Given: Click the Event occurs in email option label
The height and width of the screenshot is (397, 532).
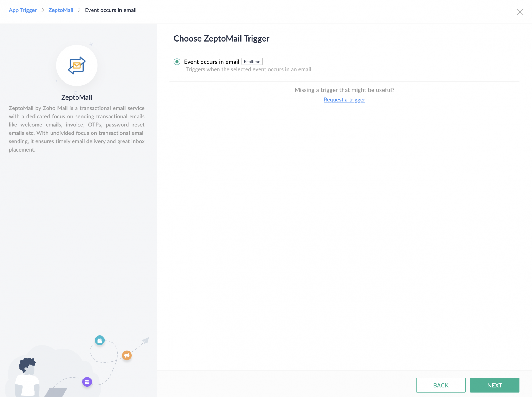Looking at the screenshot, I should (x=211, y=62).
